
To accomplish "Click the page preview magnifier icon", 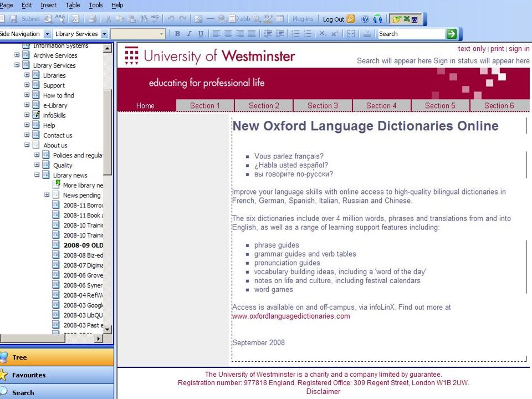I will [x=49, y=19].
